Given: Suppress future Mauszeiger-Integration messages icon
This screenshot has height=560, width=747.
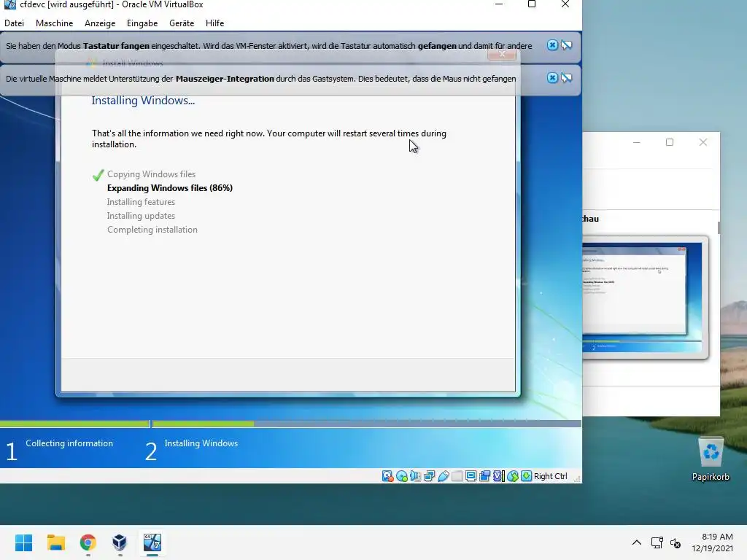Looking at the screenshot, I should pos(566,77).
